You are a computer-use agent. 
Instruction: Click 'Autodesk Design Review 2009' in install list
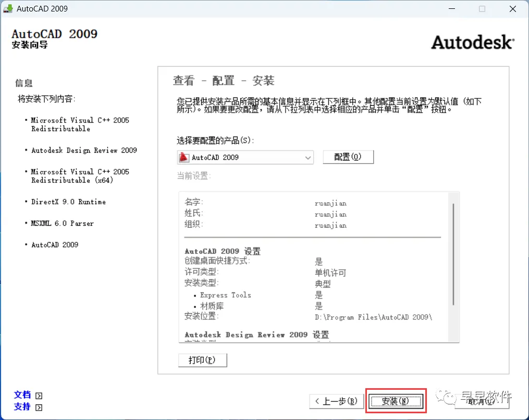click(x=84, y=150)
